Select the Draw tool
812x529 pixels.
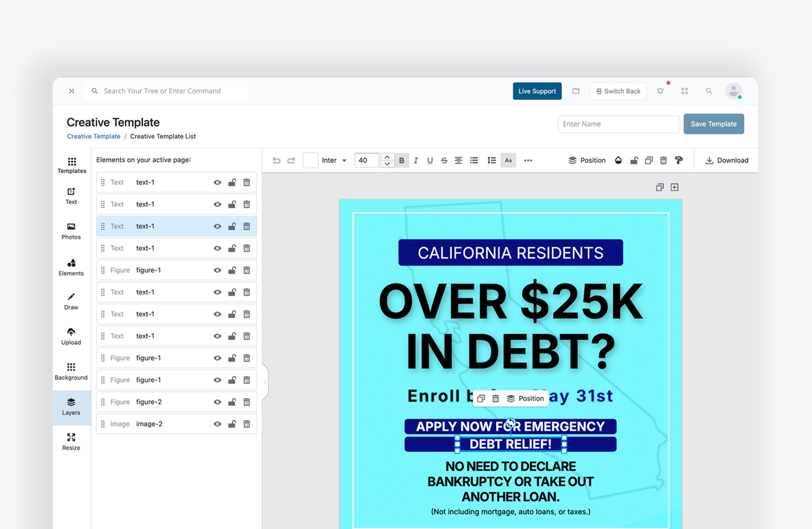(x=71, y=301)
